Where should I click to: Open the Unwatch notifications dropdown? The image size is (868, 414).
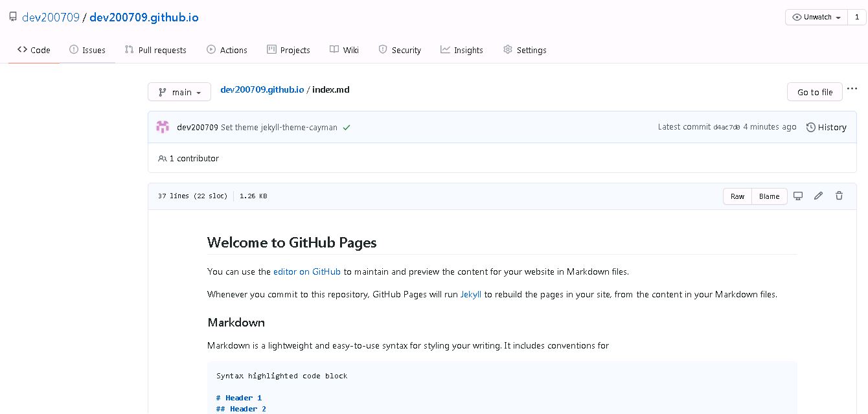(816, 17)
